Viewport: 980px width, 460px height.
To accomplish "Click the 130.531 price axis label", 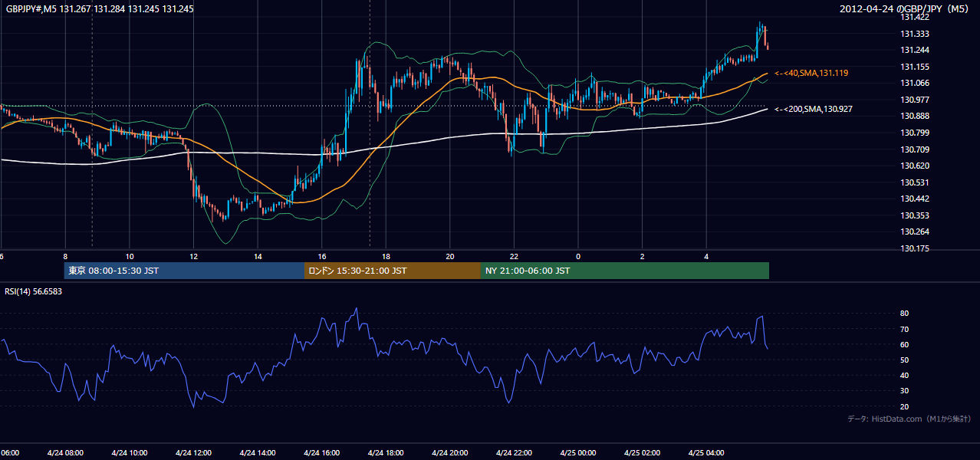I will pos(915,182).
